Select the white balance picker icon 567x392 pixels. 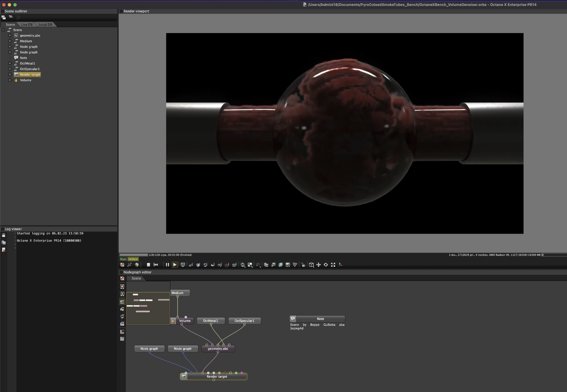198,265
